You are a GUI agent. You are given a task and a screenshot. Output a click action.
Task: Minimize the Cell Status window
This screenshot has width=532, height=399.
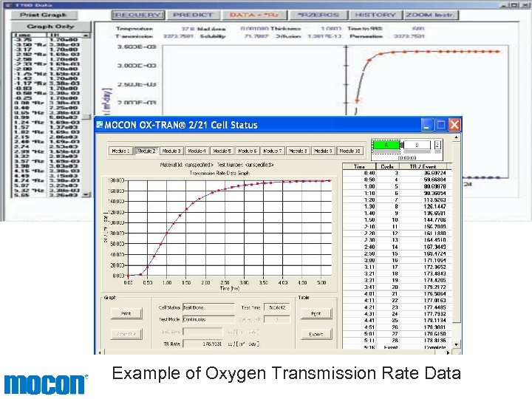coord(427,125)
